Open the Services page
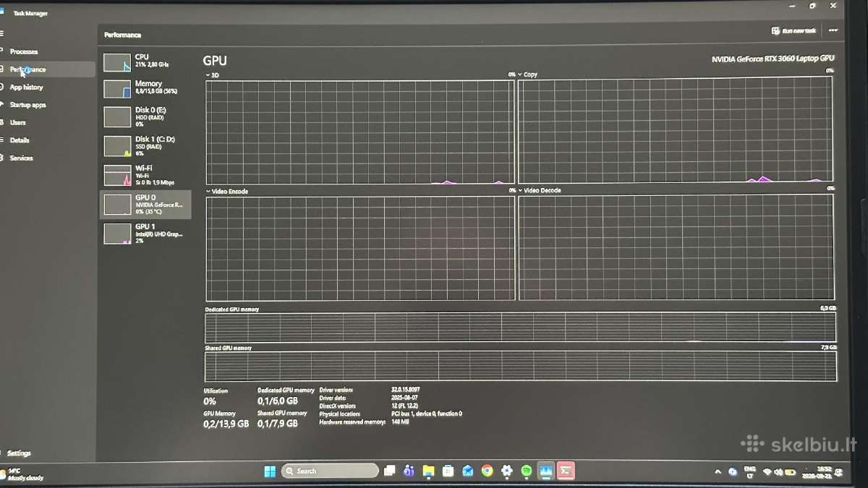The image size is (868, 488). (x=48, y=158)
